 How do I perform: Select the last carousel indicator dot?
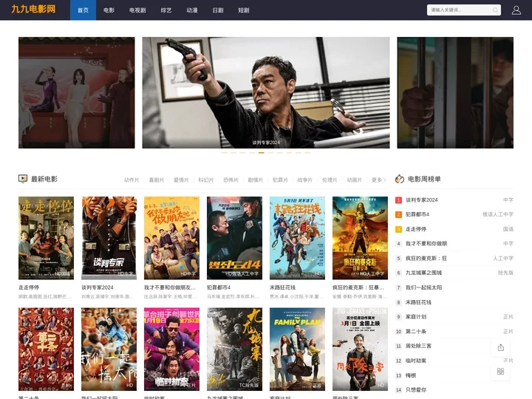(307, 153)
